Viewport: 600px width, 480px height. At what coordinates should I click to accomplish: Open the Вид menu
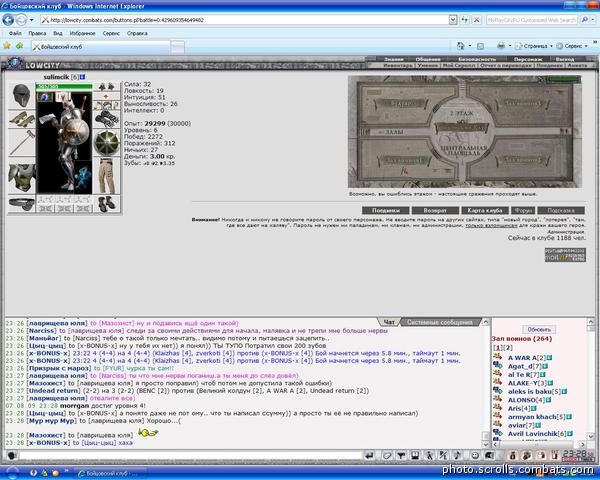pyautogui.click(x=58, y=33)
